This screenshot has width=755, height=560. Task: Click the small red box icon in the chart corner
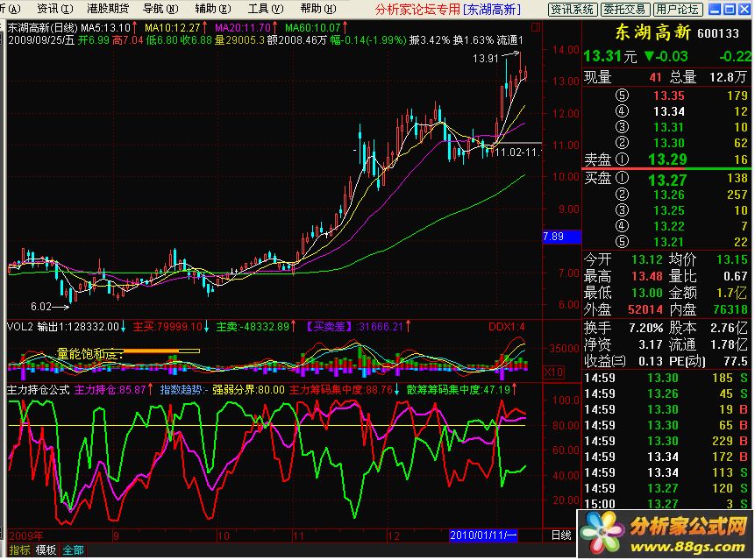(x=536, y=27)
